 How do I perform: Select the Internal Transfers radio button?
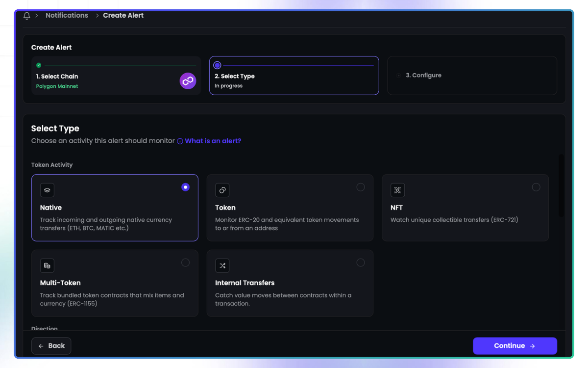pos(361,263)
